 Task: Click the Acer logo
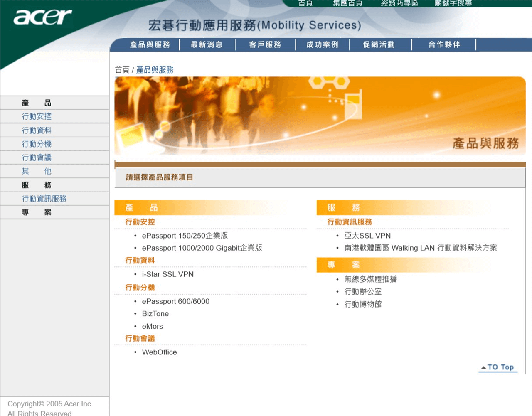point(43,17)
